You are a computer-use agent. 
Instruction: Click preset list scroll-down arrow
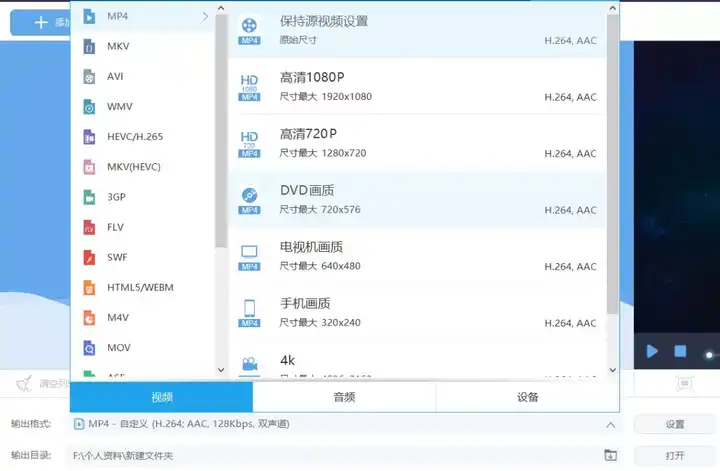coord(613,370)
